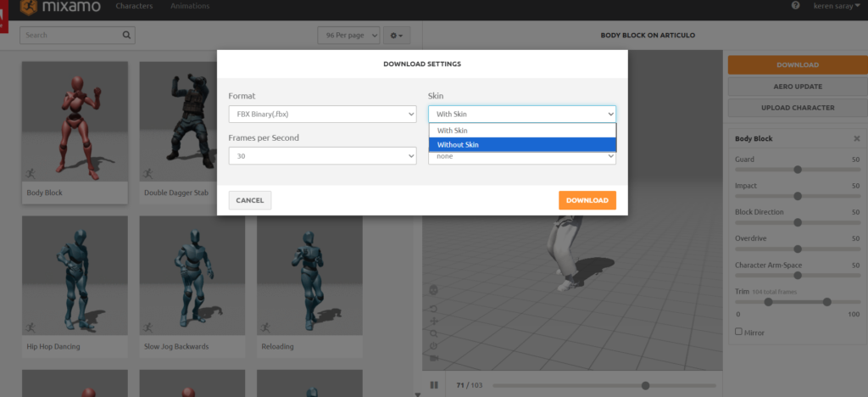The image size is (868, 397).
Task: Adjust the Impact slider
Action: pyautogui.click(x=798, y=196)
